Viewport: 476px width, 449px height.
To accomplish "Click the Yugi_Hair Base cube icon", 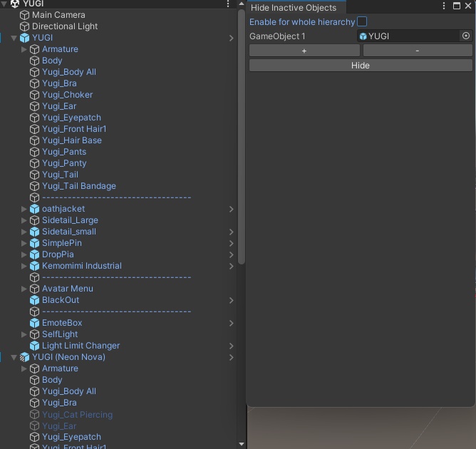I will click(x=34, y=140).
